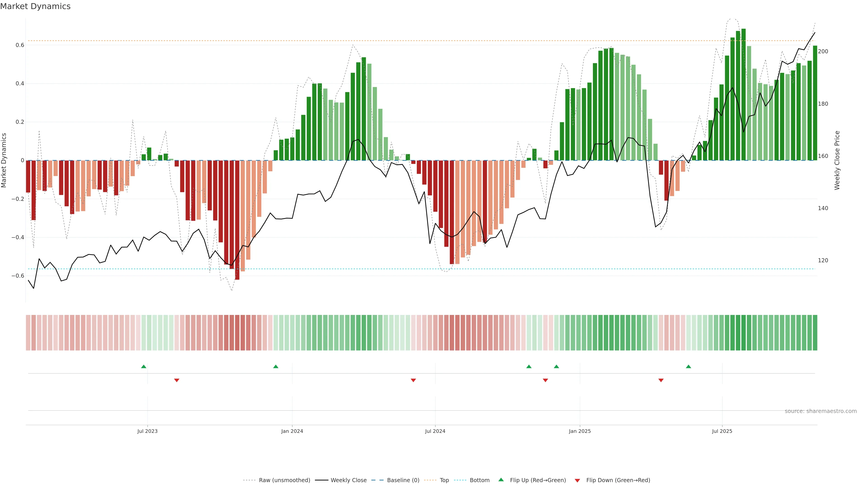This screenshot has width=868, height=488.
Task: Click the Market Dynamics chart title
Action: [35, 6]
